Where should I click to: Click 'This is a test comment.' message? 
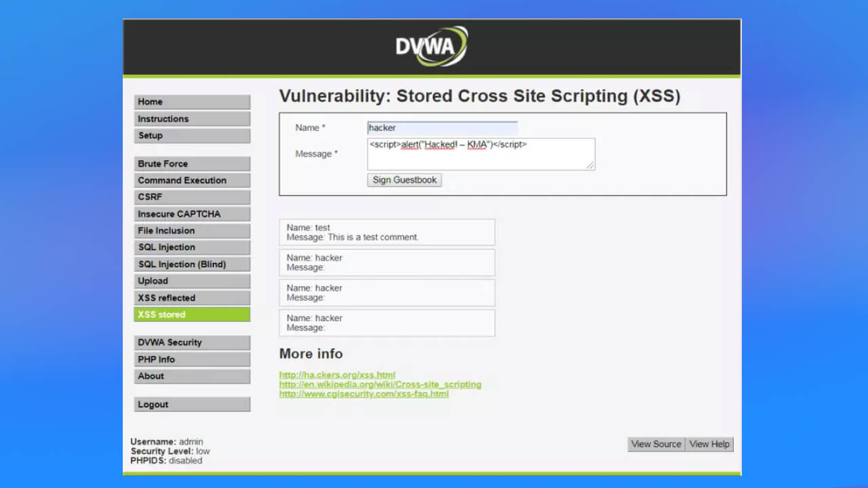point(374,237)
